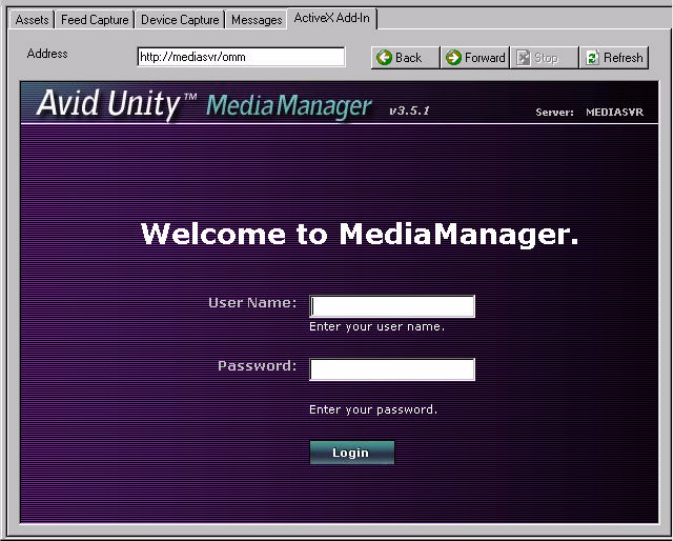The image size is (673, 541).
Task: Open the Feed Capture tab
Action: (94, 20)
